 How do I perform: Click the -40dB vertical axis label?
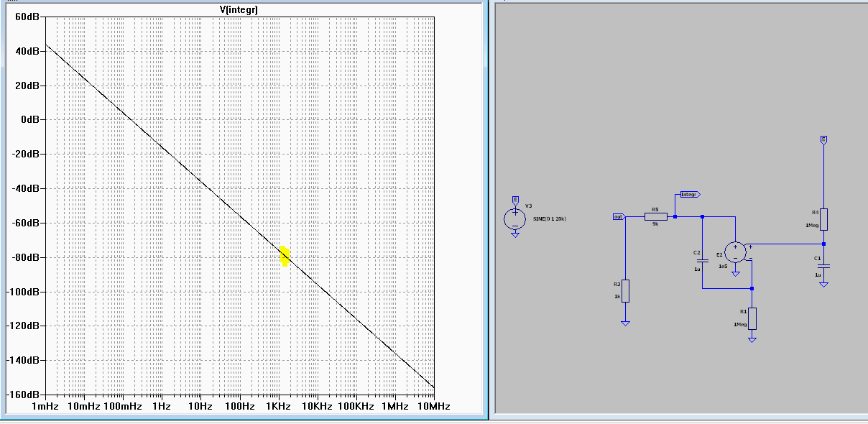(25, 188)
